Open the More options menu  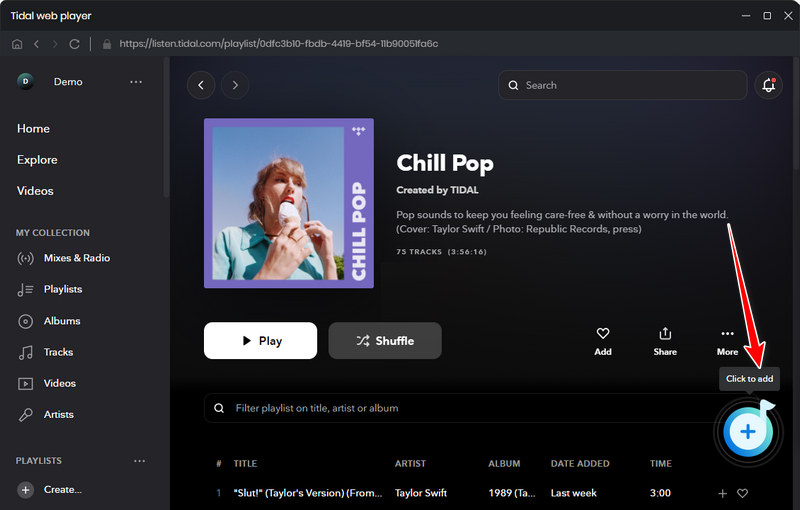728,341
